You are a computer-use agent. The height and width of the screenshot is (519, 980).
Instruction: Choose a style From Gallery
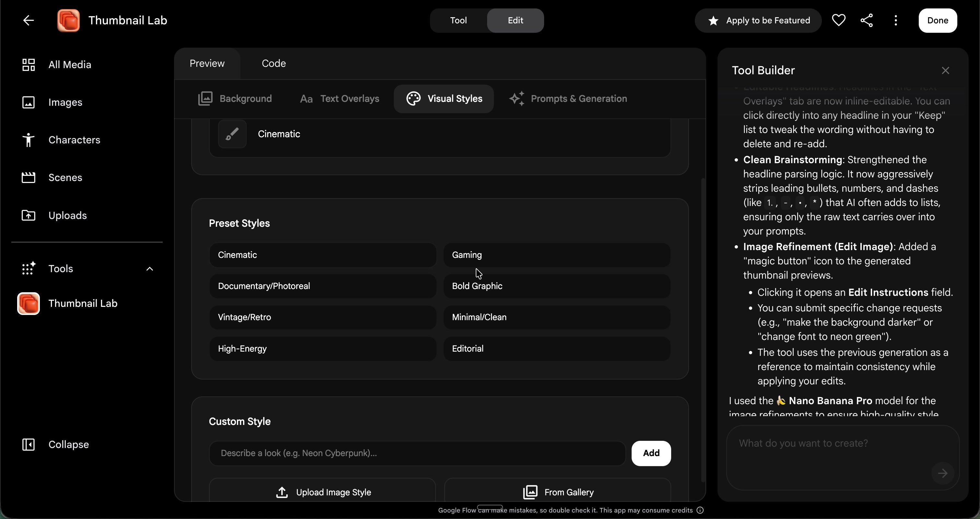pyautogui.click(x=557, y=490)
